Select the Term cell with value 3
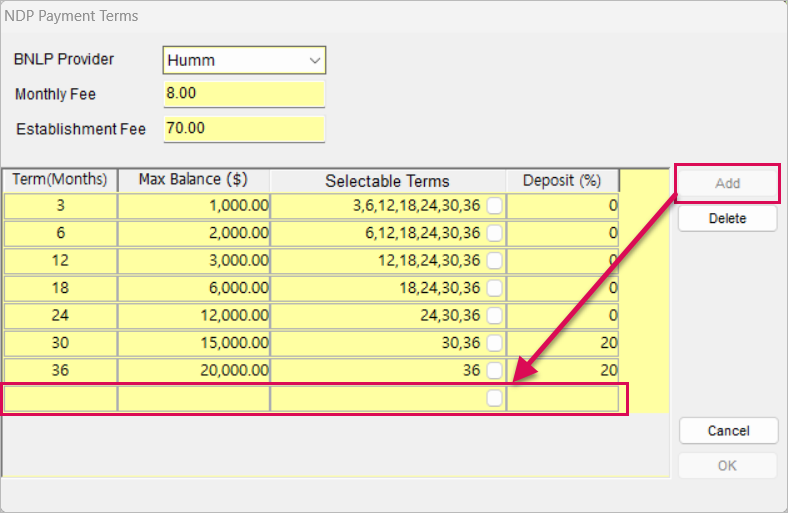The height and width of the screenshot is (513, 788). pos(60,206)
